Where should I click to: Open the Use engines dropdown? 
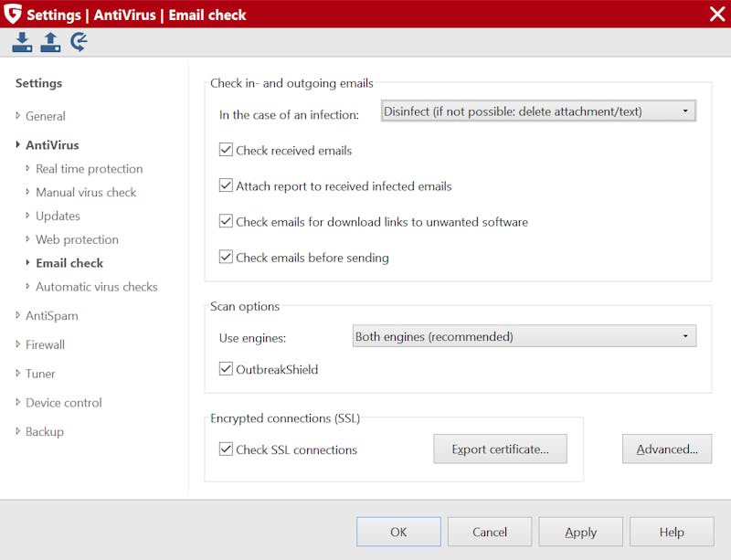[524, 336]
